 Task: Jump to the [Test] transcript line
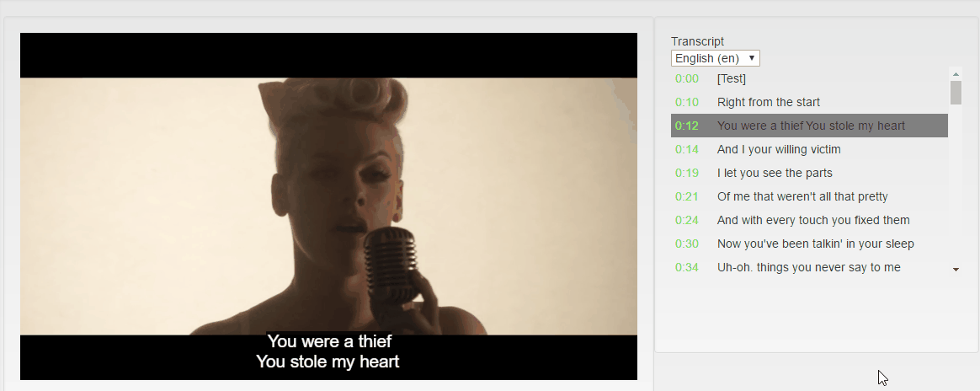(809, 78)
